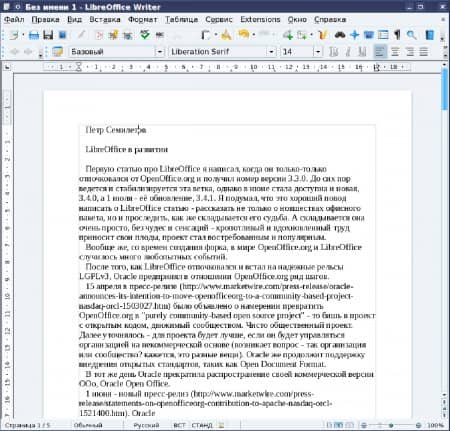The width and height of the screenshot is (450, 431).
Task: Select the single-page view layout icon
Action: click(329, 425)
